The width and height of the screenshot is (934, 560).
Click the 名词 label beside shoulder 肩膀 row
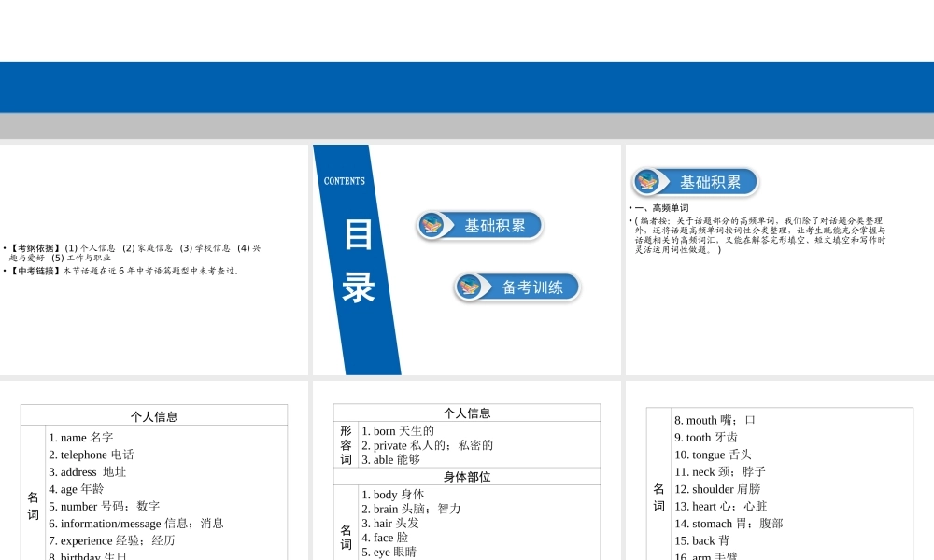click(658, 497)
